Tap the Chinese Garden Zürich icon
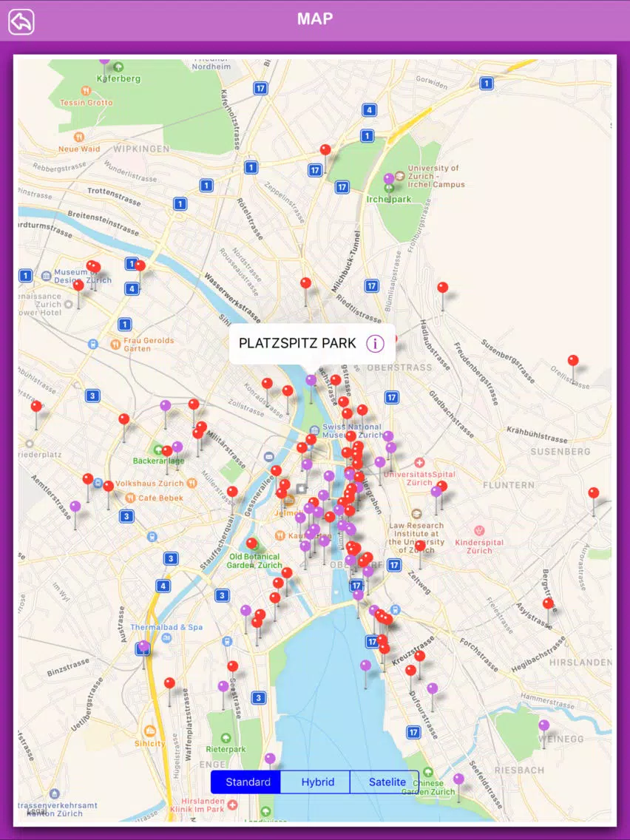This screenshot has height=840, width=630. click(x=428, y=772)
